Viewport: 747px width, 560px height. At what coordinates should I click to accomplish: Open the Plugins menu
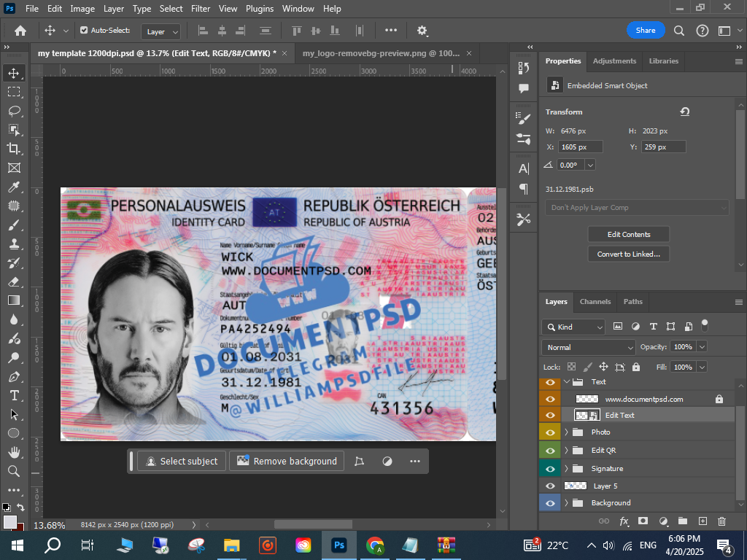click(260, 9)
